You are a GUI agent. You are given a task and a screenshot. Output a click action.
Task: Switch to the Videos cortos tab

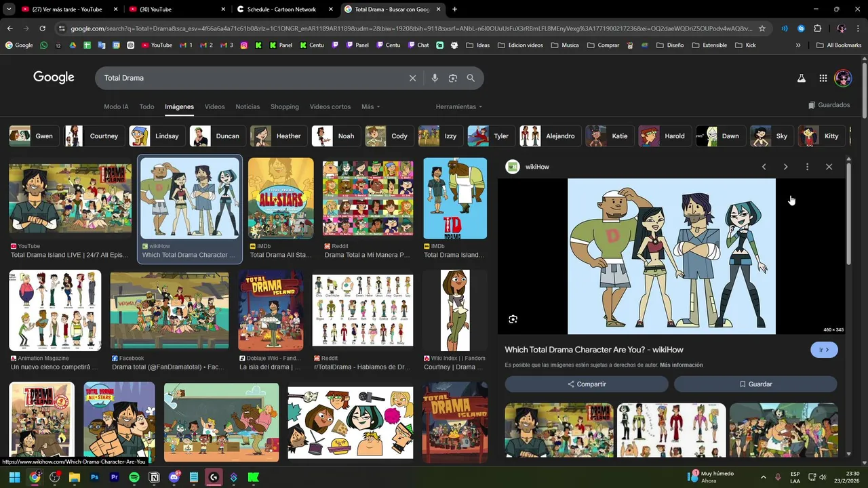tap(330, 106)
